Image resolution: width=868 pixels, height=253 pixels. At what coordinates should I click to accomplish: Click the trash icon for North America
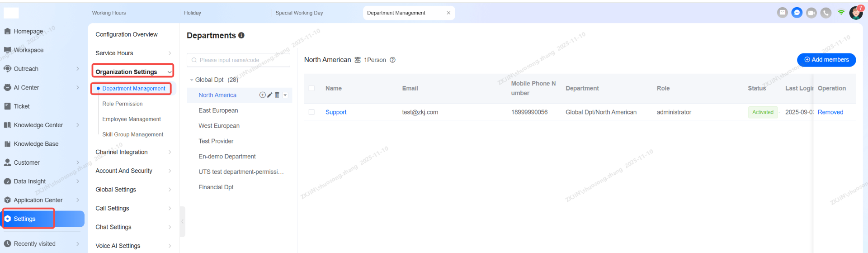tap(277, 95)
